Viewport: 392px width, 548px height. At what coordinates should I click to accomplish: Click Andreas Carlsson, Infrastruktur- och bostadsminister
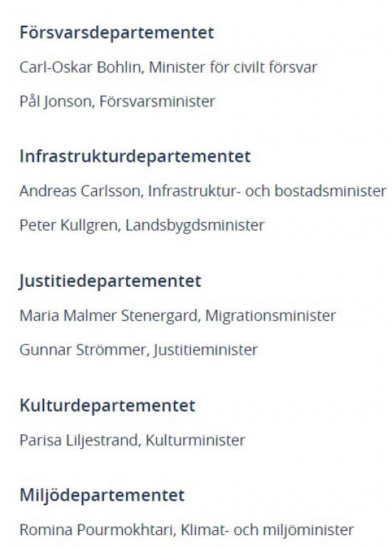tap(203, 191)
